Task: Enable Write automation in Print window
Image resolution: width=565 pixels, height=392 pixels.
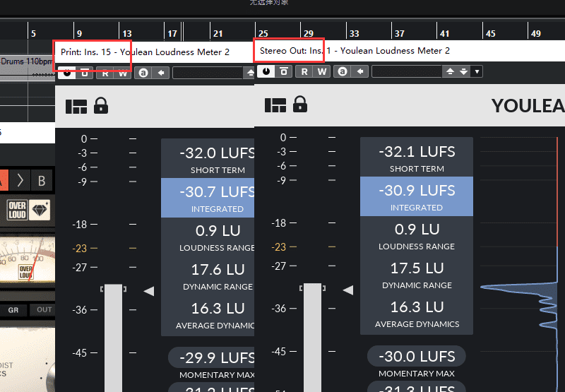Action: coord(123,73)
